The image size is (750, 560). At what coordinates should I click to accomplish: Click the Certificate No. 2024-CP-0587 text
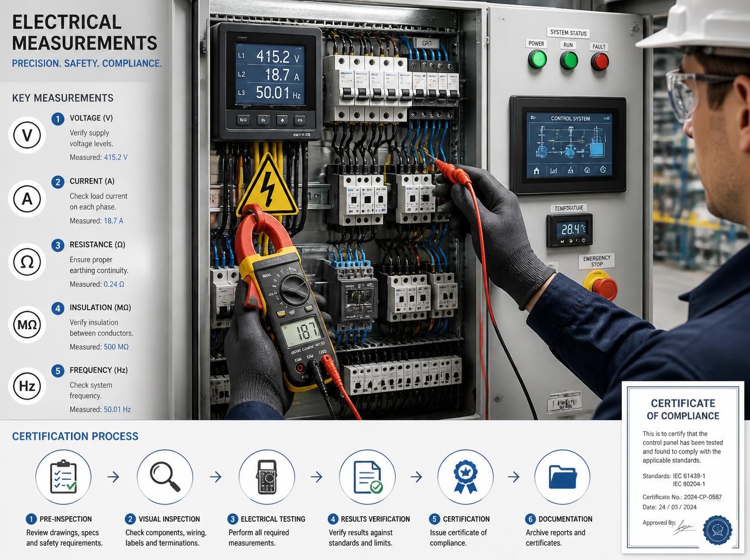pyautogui.click(x=682, y=497)
